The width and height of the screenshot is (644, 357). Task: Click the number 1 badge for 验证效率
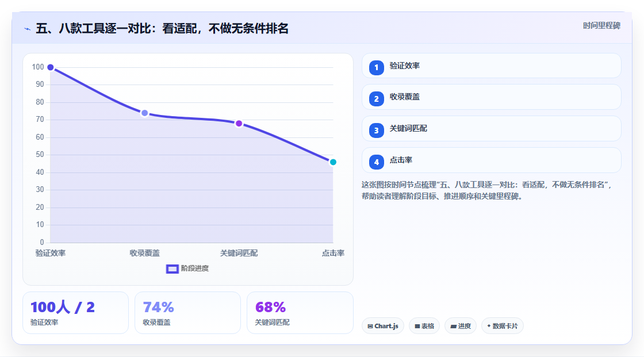pyautogui.click(x=376, y=68)
